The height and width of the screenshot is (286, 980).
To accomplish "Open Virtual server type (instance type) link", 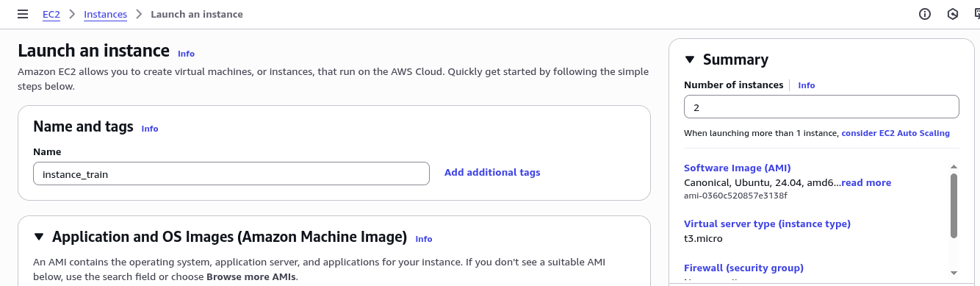I will coord(767,224).
